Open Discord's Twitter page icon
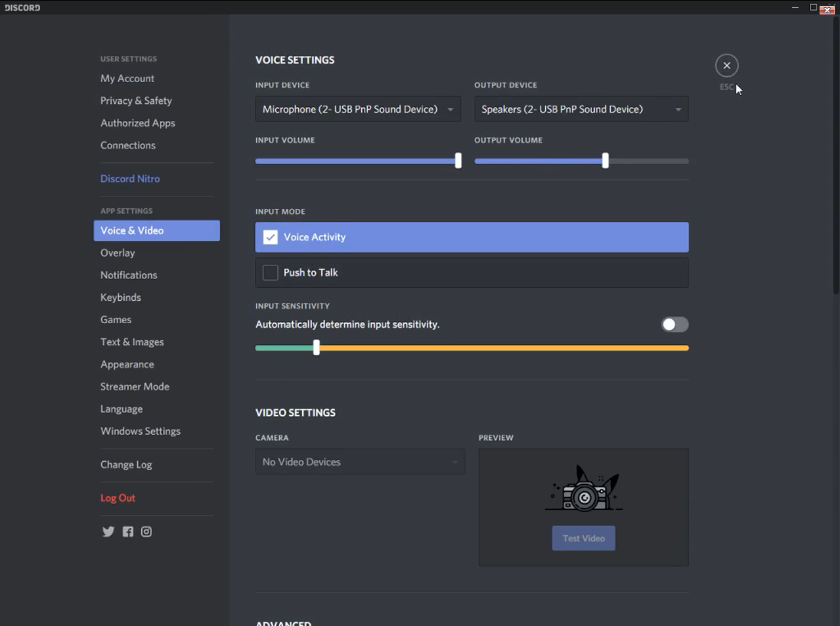Screen dimensions: 840x626 (108, 531)
